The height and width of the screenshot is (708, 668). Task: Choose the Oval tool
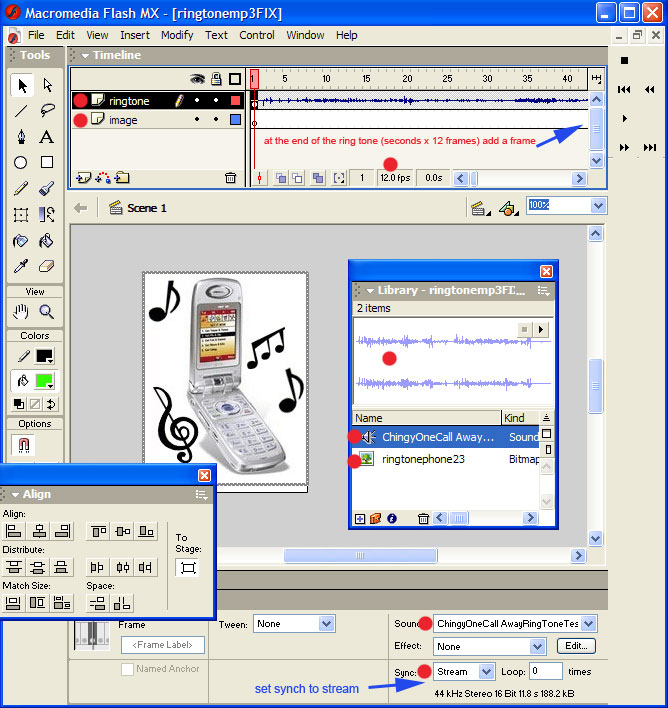[20, 162]
